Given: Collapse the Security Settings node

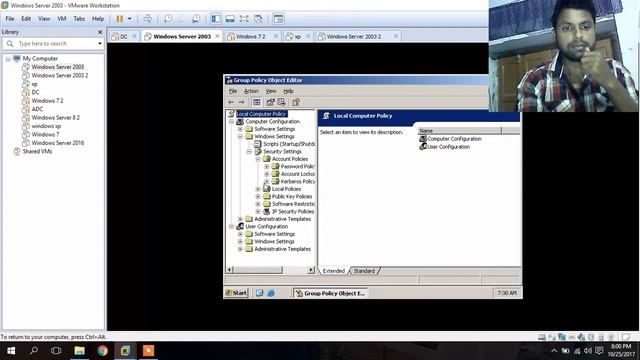Looking at the screenshot, I should pos(249,151).
